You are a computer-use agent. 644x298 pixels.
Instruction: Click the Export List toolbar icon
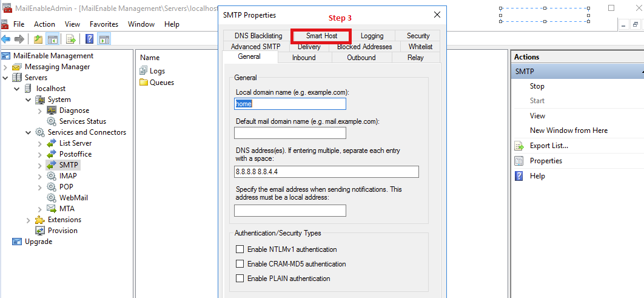tap(71, 39)
